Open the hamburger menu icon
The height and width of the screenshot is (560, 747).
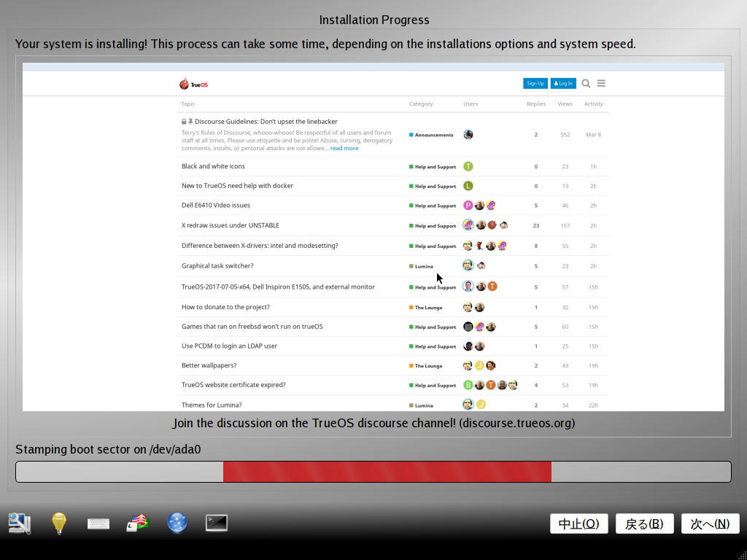click(x=601, y=83)
